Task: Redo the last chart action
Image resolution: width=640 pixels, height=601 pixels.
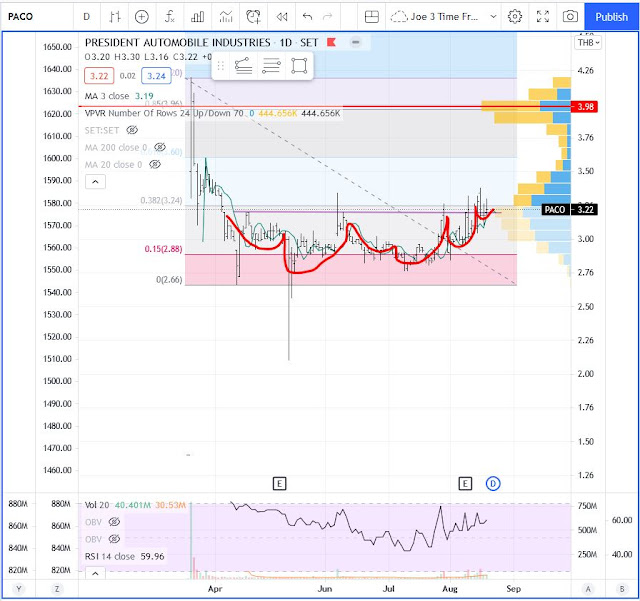Action: [x=328, y=17]
